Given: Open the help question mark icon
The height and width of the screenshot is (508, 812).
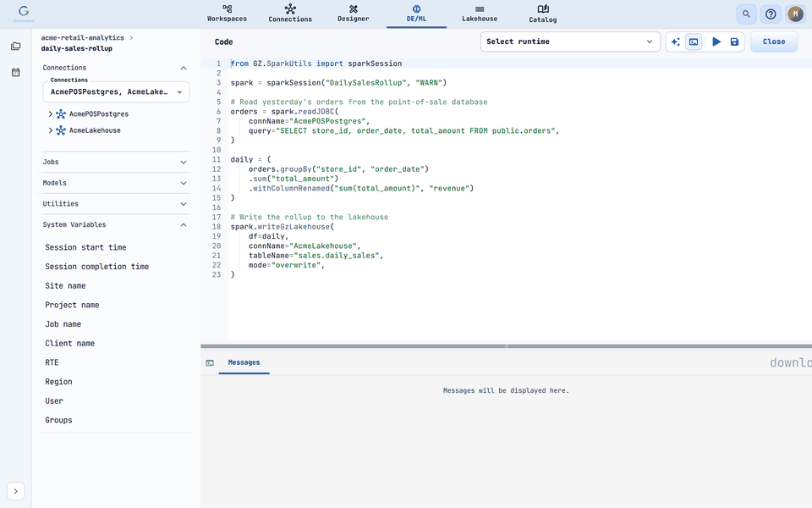Looking at the screenshot, I should (x=771, y=14).
